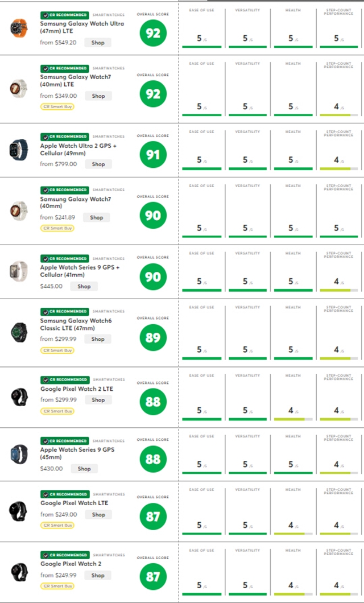
Task: Shop the Samsung Galaxy Watch Ultra at $549.20
Action: click(x=98, y=43)
